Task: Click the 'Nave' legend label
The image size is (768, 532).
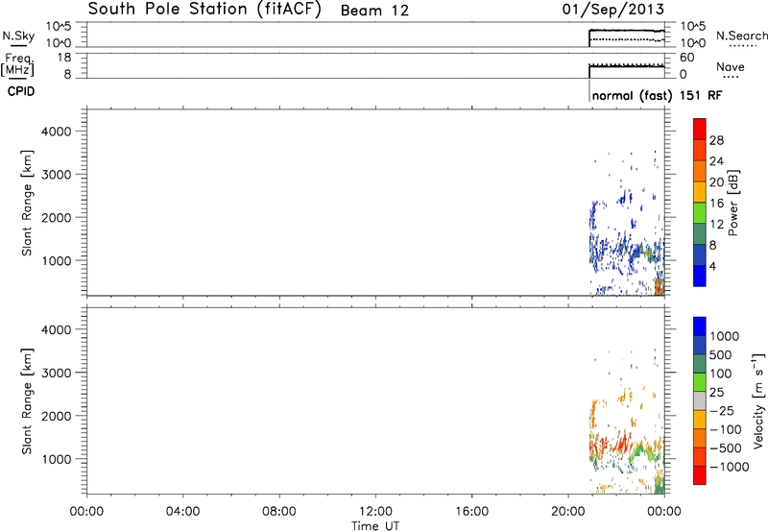Action: pyautogui.click(x=731, y=66)
